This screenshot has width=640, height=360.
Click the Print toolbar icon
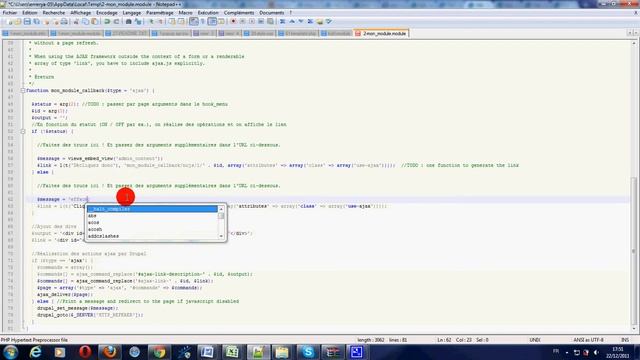(x=64, y=21)
